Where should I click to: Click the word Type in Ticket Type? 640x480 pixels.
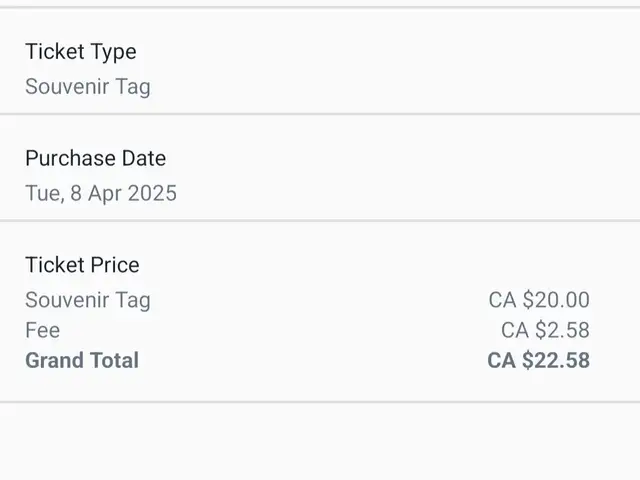click(113, 53)
